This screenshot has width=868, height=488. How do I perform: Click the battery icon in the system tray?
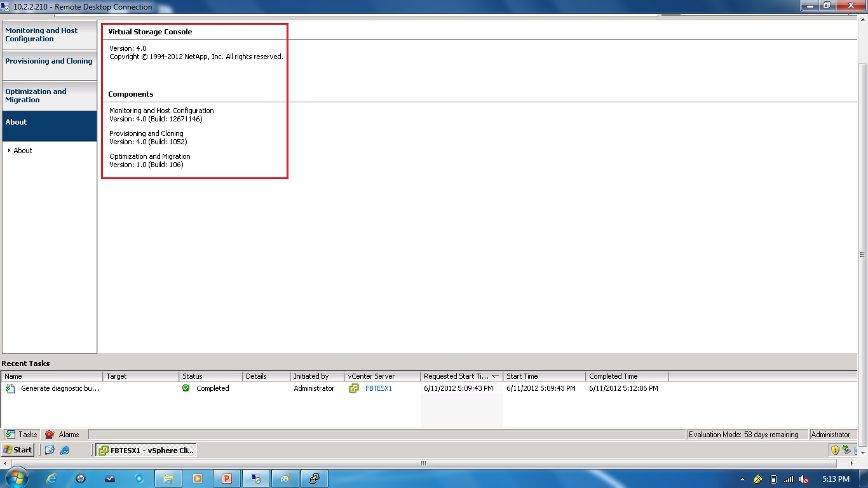pyautogui.click(x=774, y=478)
